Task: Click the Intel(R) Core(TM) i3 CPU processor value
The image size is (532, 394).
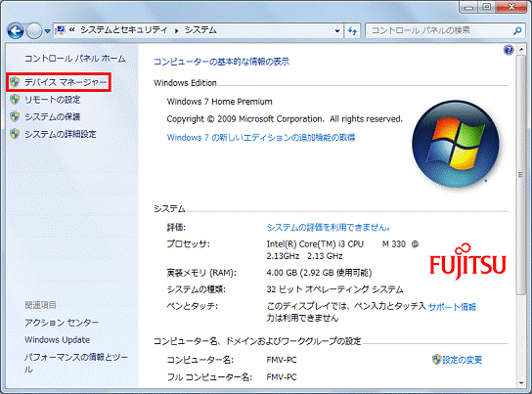Action: (x=342, y=250)
